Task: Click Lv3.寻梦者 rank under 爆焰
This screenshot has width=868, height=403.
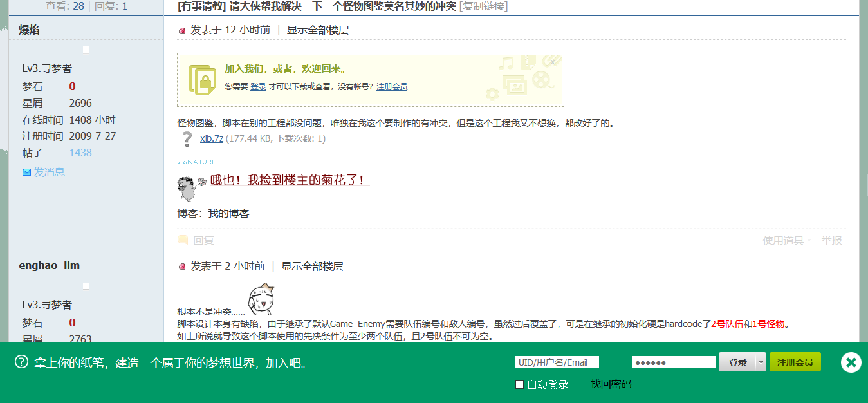Action: tap(47, 68)
